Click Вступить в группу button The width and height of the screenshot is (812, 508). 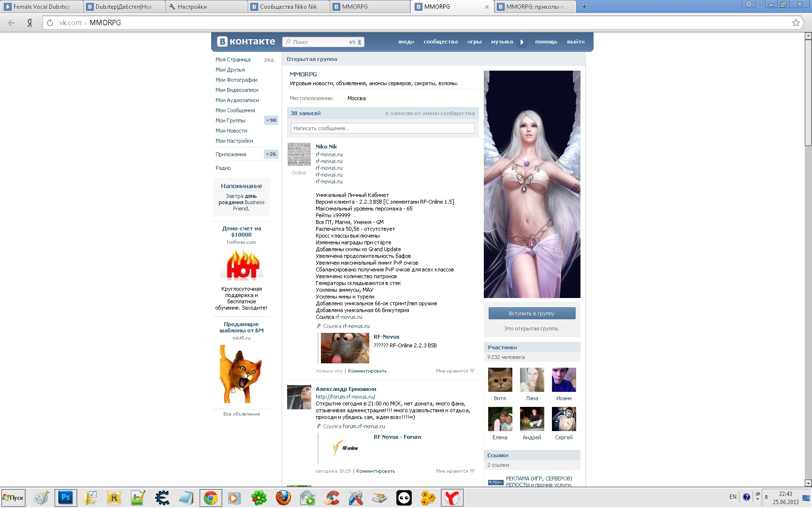click(x=532, y=314)
